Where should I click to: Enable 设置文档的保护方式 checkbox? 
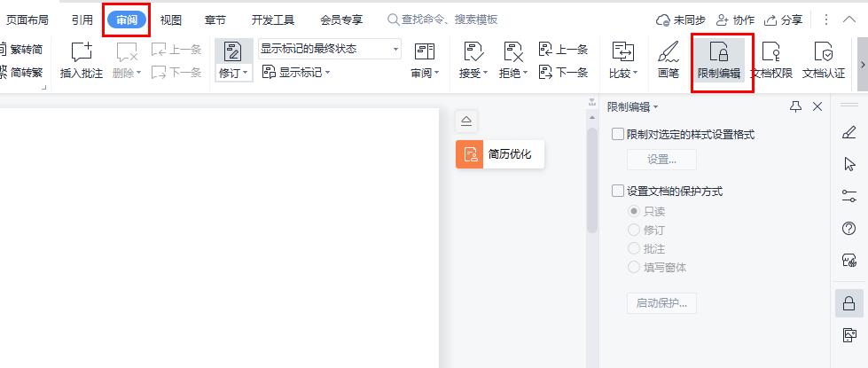(618, 192)
